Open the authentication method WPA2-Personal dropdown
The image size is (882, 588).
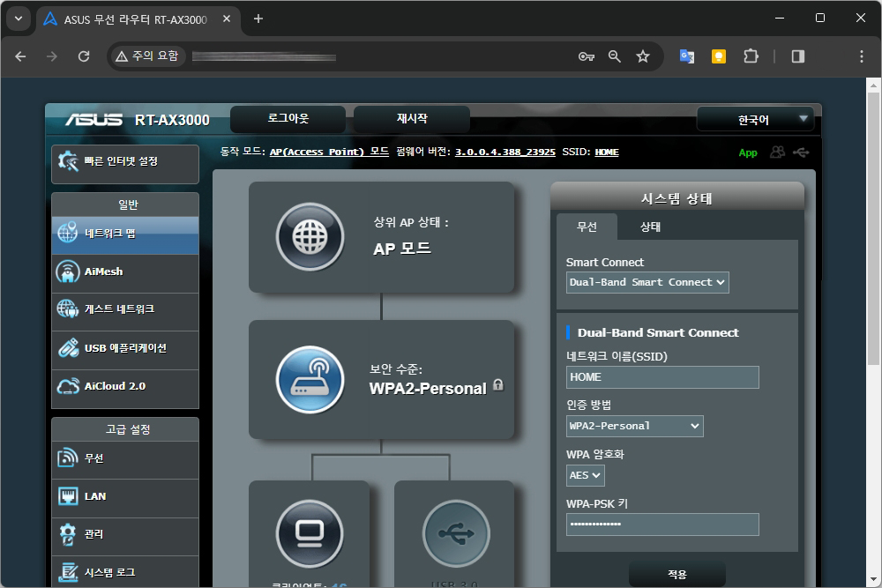(x=634, y=426)
